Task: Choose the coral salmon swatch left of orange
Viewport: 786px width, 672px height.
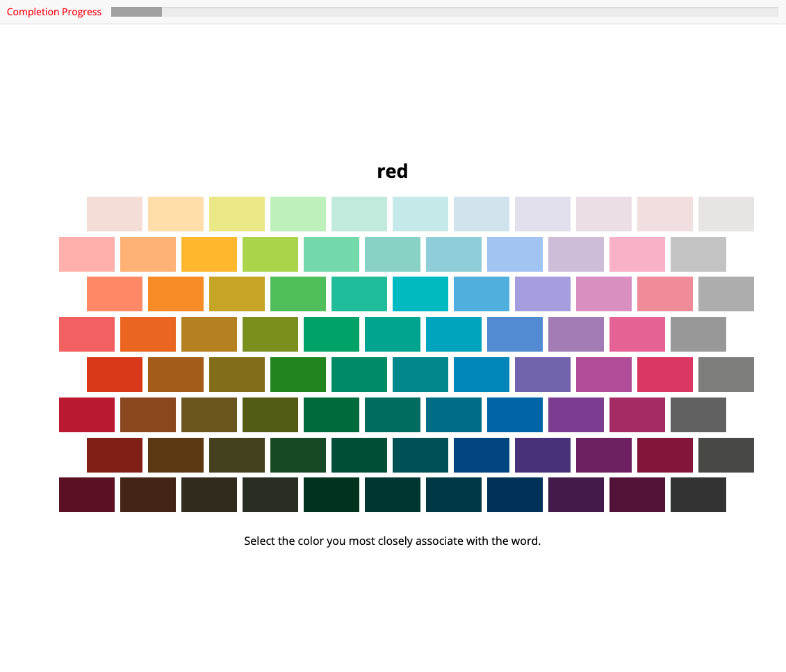Action: pyautogui.click(x=115, y=294)
